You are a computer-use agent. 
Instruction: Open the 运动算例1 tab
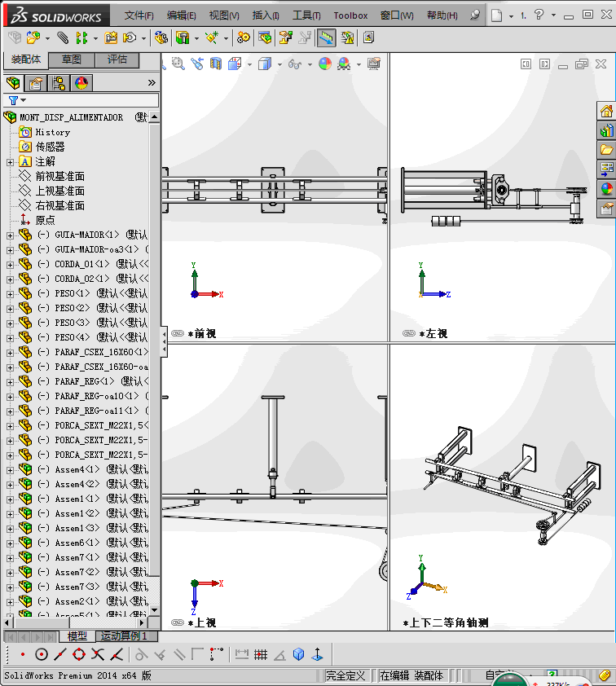124,635
